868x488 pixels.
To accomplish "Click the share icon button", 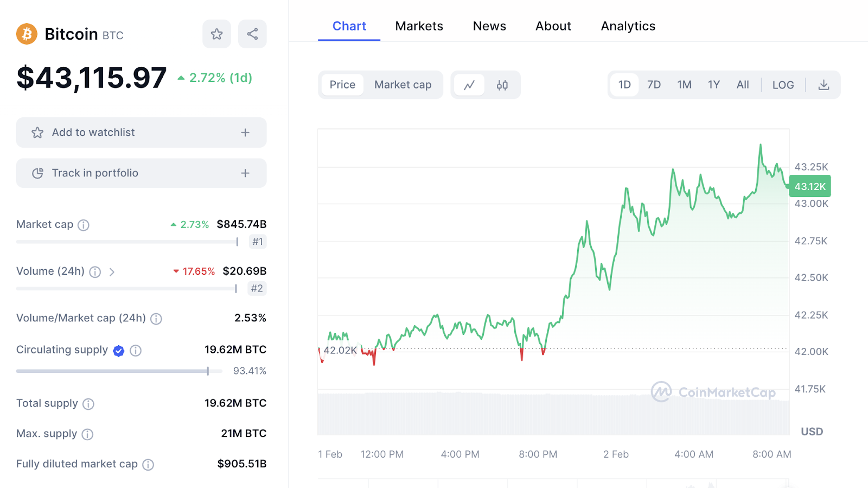I will coord(252,34).
